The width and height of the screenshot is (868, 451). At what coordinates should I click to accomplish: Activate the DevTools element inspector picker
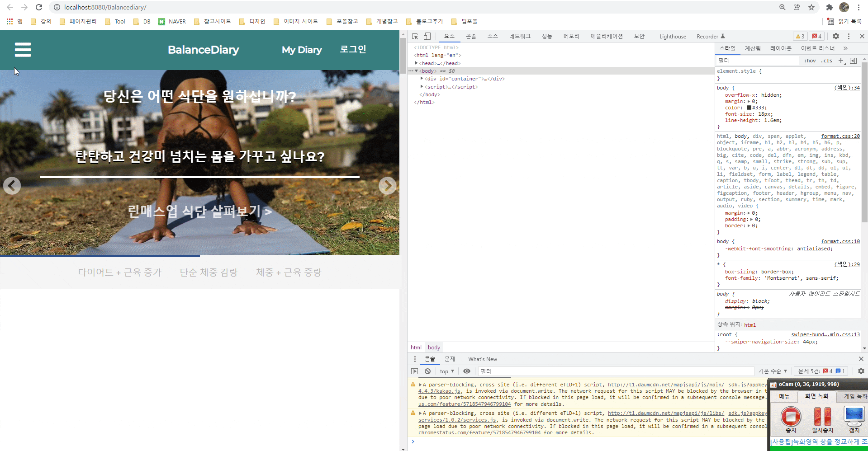coord(415,36)
